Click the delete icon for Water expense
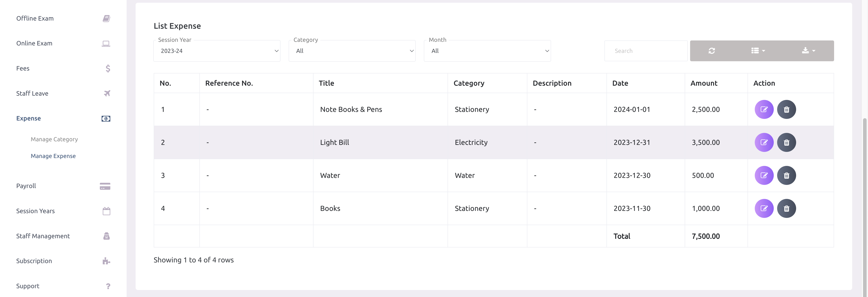Screen dimensions: 868x297 point(787,175)
